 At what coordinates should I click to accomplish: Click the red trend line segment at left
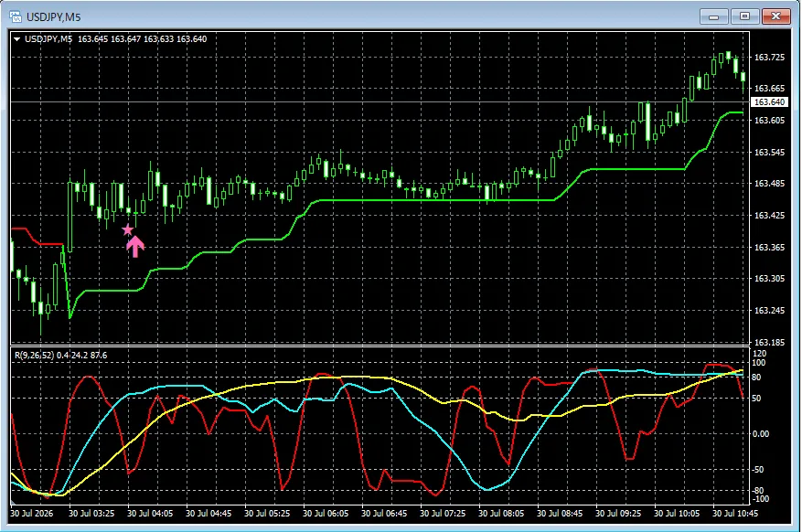[x=37, y=237]
